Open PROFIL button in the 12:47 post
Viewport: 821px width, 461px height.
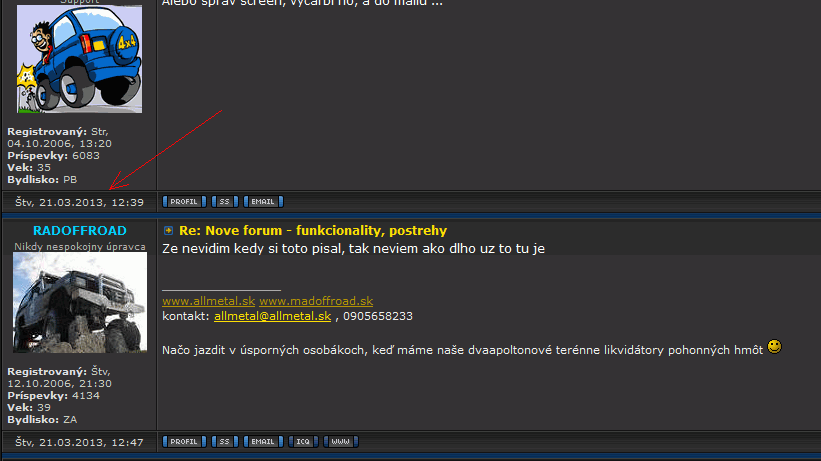184,442
